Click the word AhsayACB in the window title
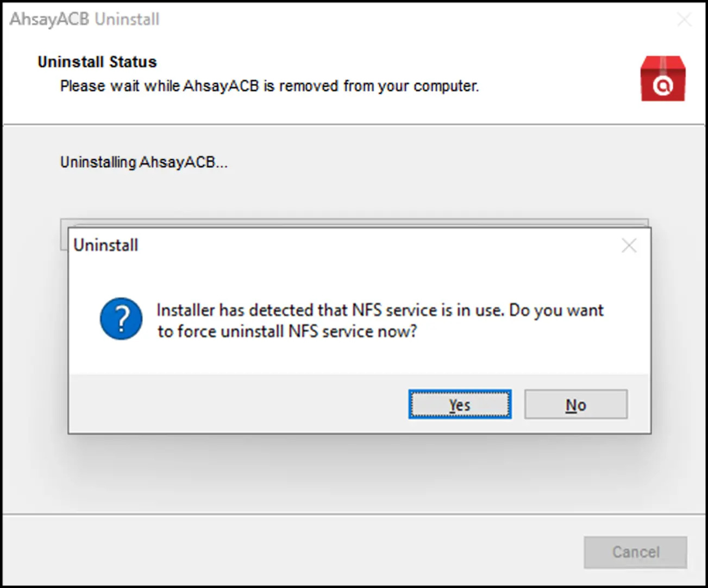This screenshot has width=708, height=588. click(49, 20)
